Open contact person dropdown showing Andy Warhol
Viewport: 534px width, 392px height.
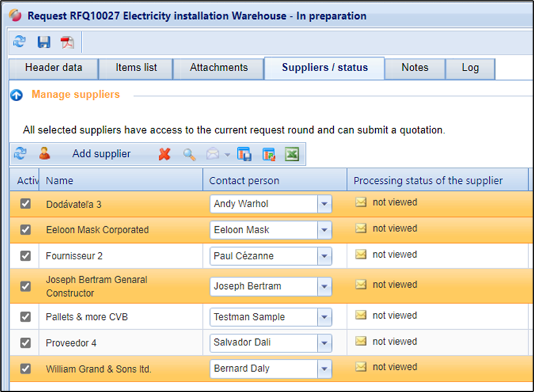(324, 204)
